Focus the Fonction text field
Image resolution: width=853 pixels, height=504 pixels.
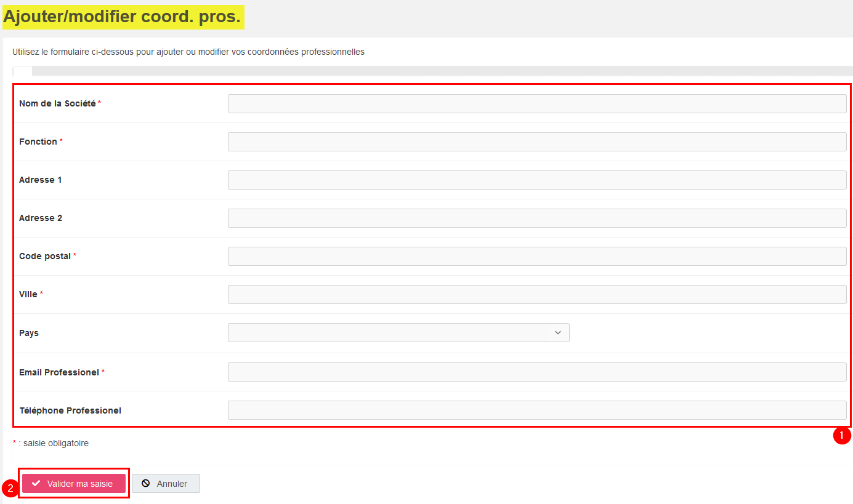[537, 142]
